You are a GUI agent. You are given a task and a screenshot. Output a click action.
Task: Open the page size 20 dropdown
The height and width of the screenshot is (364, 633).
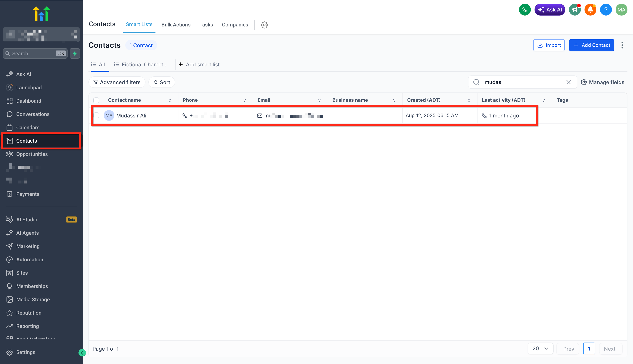point(540,348)
